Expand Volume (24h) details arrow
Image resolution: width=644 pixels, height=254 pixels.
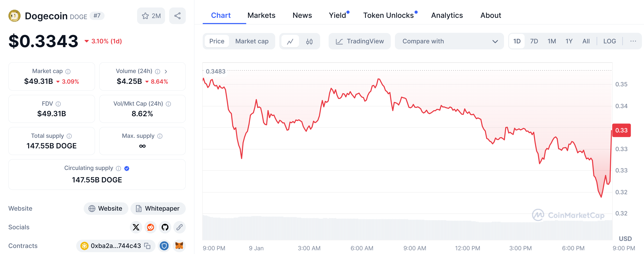[x=166, y=72]
